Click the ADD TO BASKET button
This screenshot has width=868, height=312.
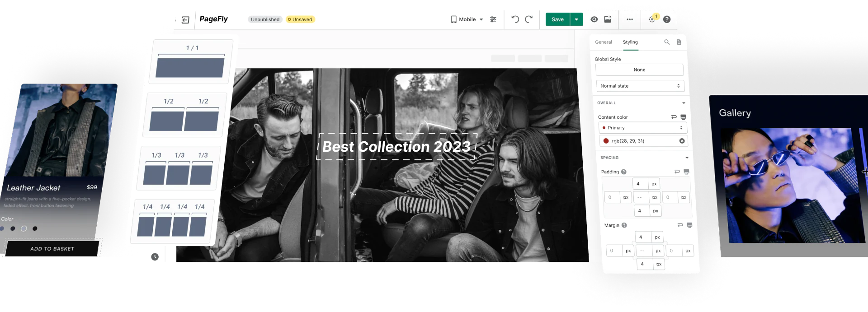tap(52, 248)
